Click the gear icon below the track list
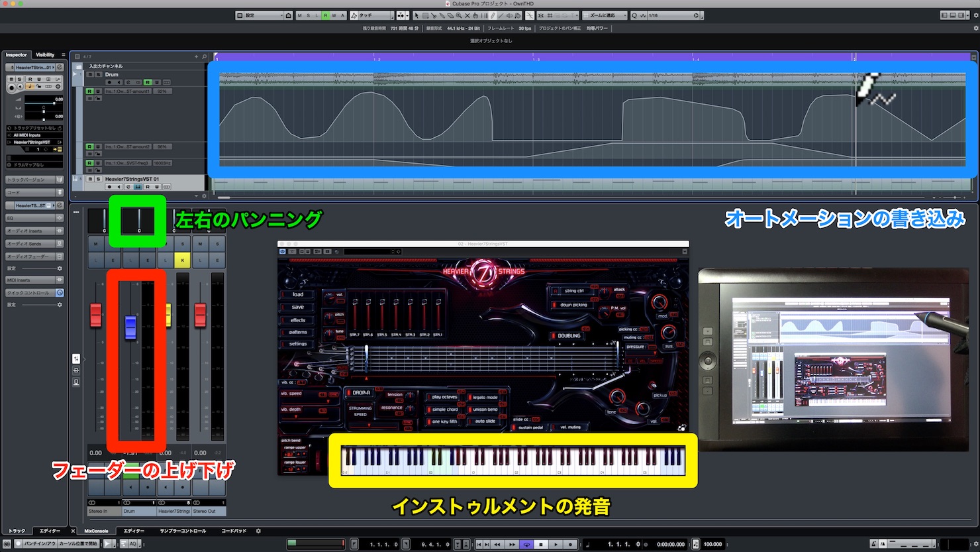The image size is (980, 552). [204, 195]
